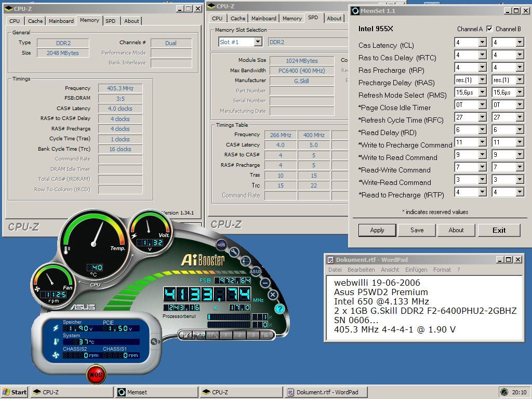The width and height of the screenshot is (532, 399).
Task: Click the Exit button in MemSet
Action: coord(499,230)
